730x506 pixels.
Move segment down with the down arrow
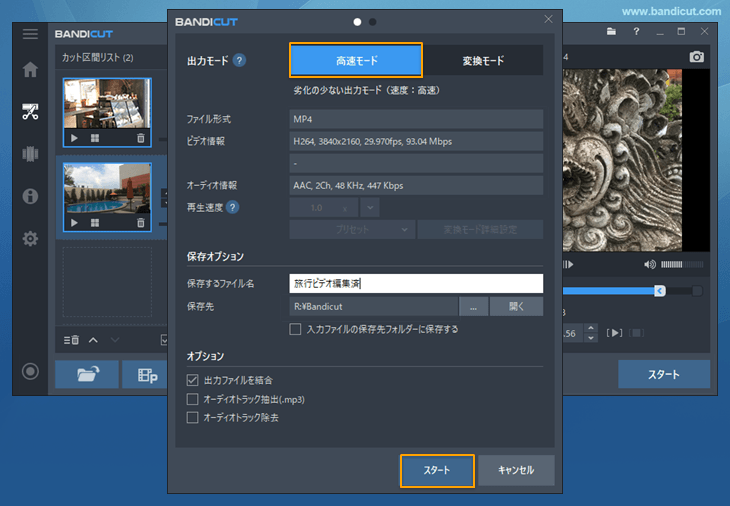[x=115, y=340]
